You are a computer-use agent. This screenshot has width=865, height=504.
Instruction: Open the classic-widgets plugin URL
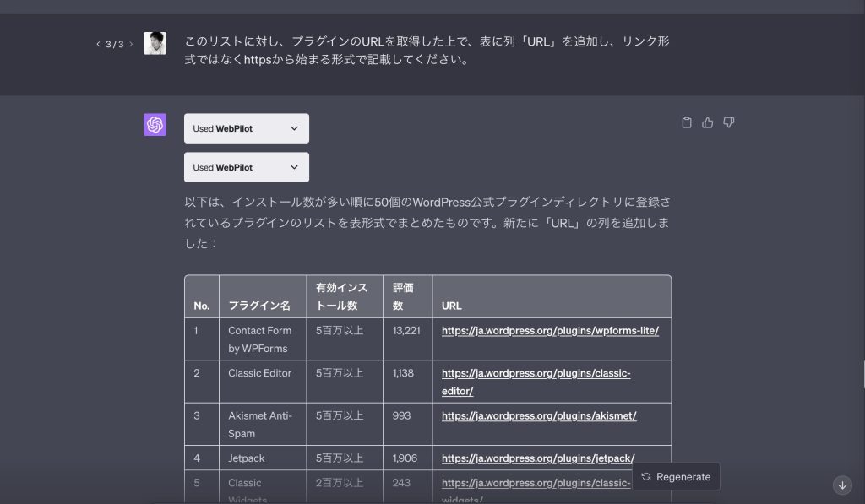pos(536,490)
